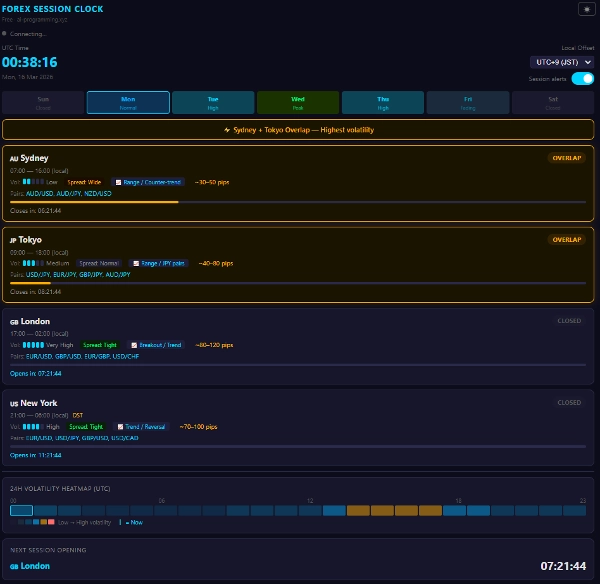Click the London CLOSED badge
This screenshot has height=584, width=600.
click(569, 321)
